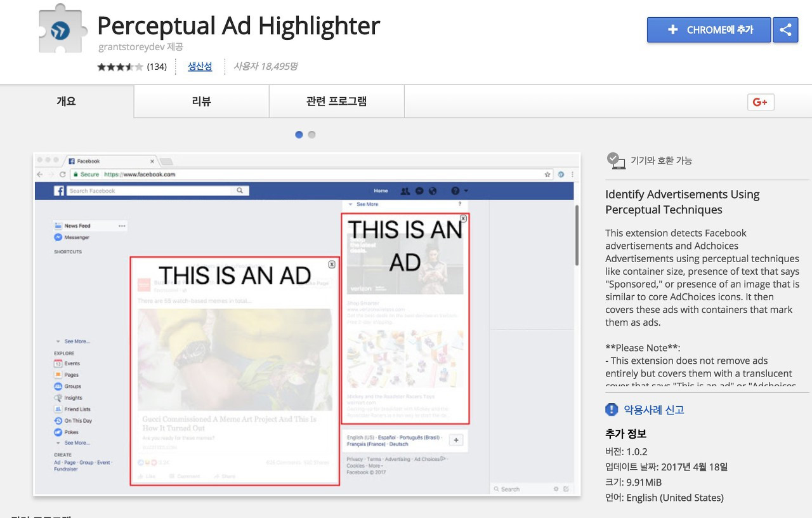Open the 악용사례 신고 report link
Image resolution: width=812 pixels, height=518 pixels.
tap(654, 409)
